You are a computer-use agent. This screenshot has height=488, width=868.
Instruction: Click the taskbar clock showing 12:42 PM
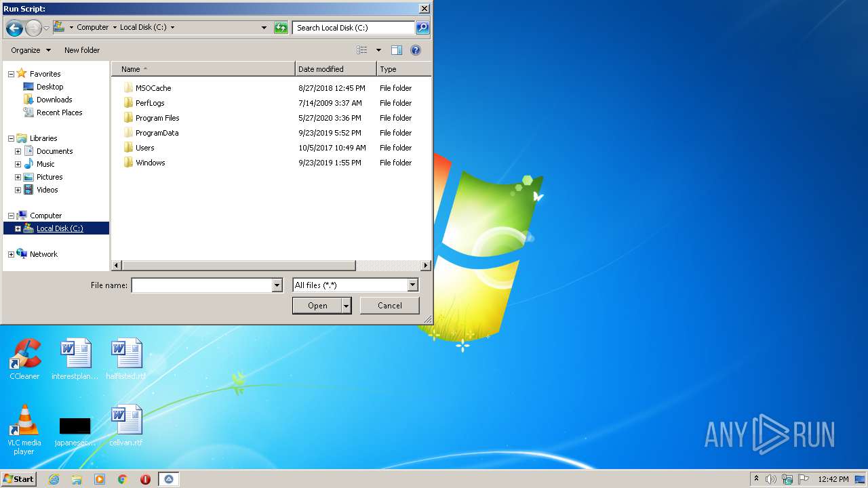click(x=833, y=479)
